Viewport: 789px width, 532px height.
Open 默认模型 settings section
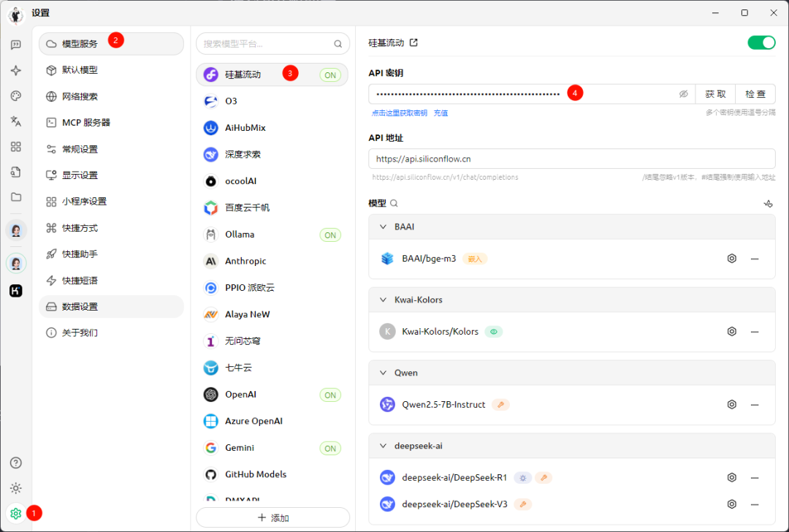click(111, 70)
